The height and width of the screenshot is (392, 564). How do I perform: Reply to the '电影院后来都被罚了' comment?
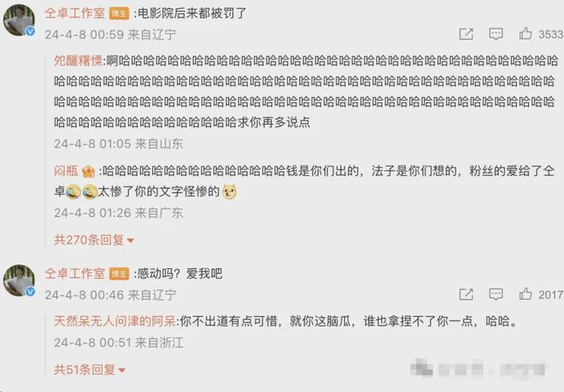coord(496,34)
